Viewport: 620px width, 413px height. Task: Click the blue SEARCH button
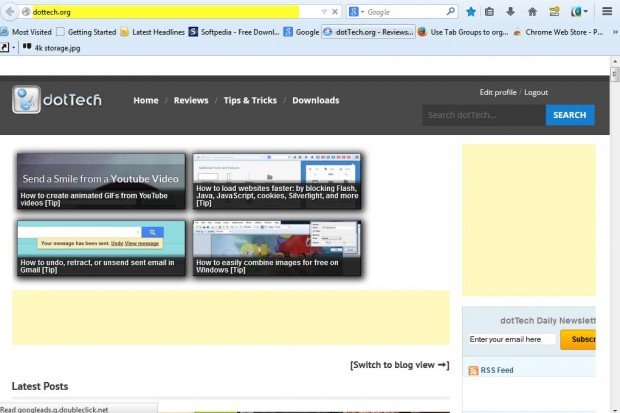[x=570, y=115]
